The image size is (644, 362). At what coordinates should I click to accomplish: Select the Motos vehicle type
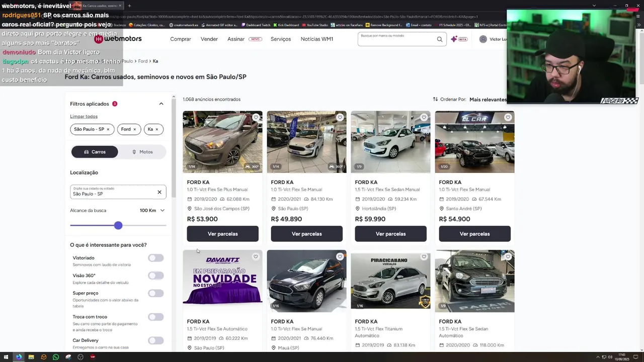[142, 152]
